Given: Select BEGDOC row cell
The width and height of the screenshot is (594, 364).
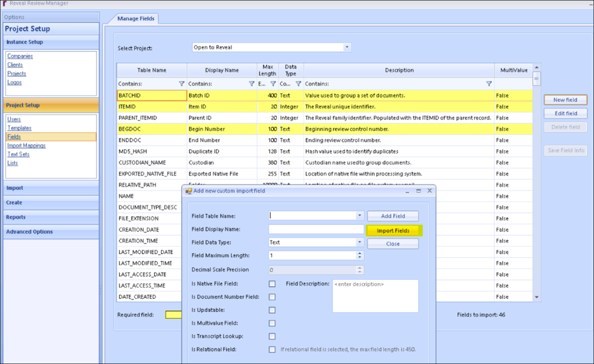Looking at the screenshot, I should [x=152, y=129].
